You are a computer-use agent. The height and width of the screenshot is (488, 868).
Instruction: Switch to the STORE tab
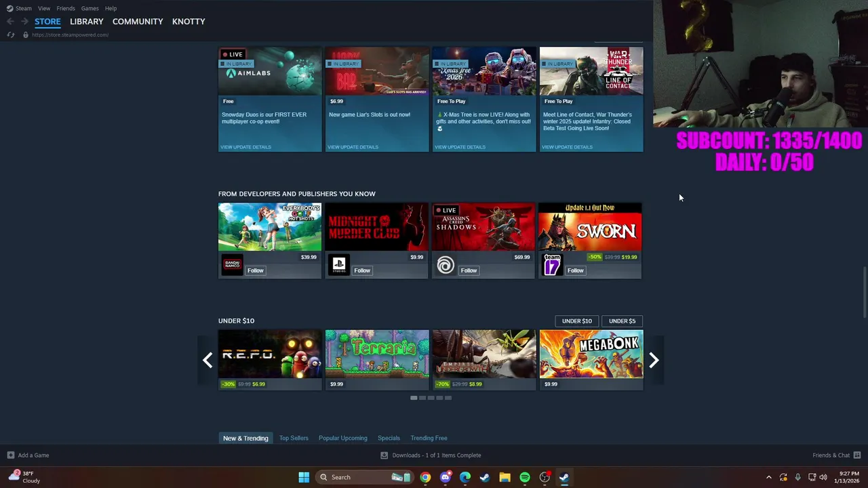coord(47,22)
